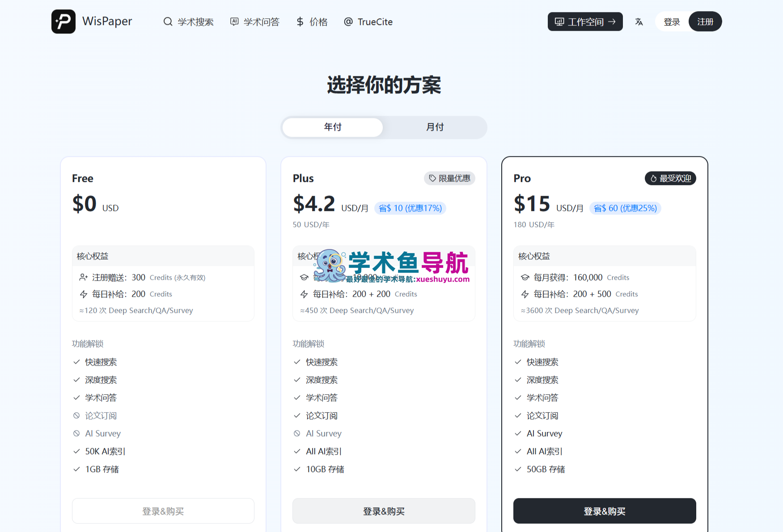This screenshot has height=532, width=783.
Task: Click the checkmark beside Free 学术问答
Action: (x=76, y=398)
